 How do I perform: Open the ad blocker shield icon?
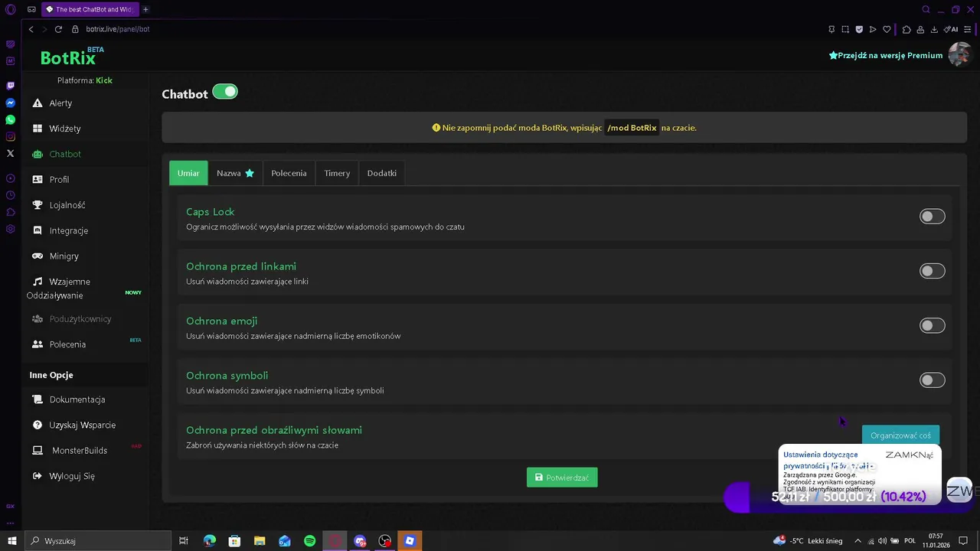(859, 29)
